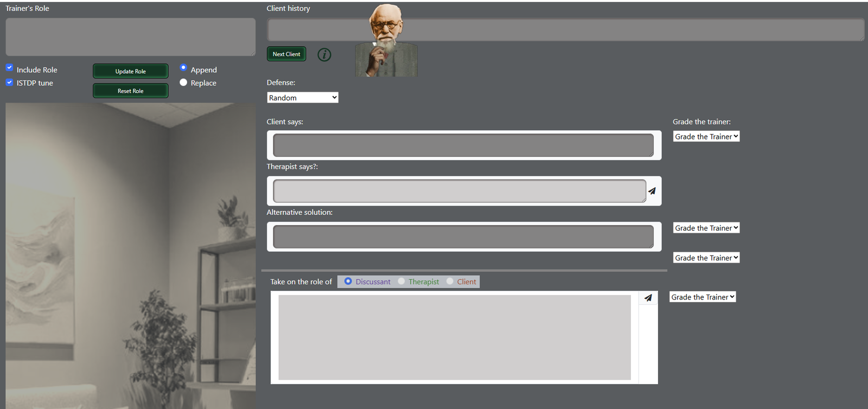Click the Update Role button
Image resolution: width=868 pixels, height=409 pixels.
(131, 71)
